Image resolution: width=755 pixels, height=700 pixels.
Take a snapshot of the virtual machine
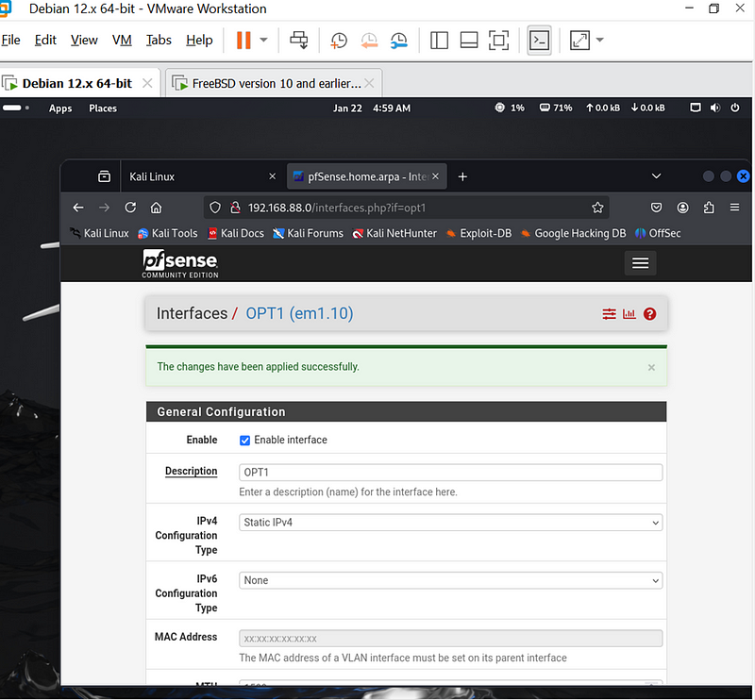point(339,41)
